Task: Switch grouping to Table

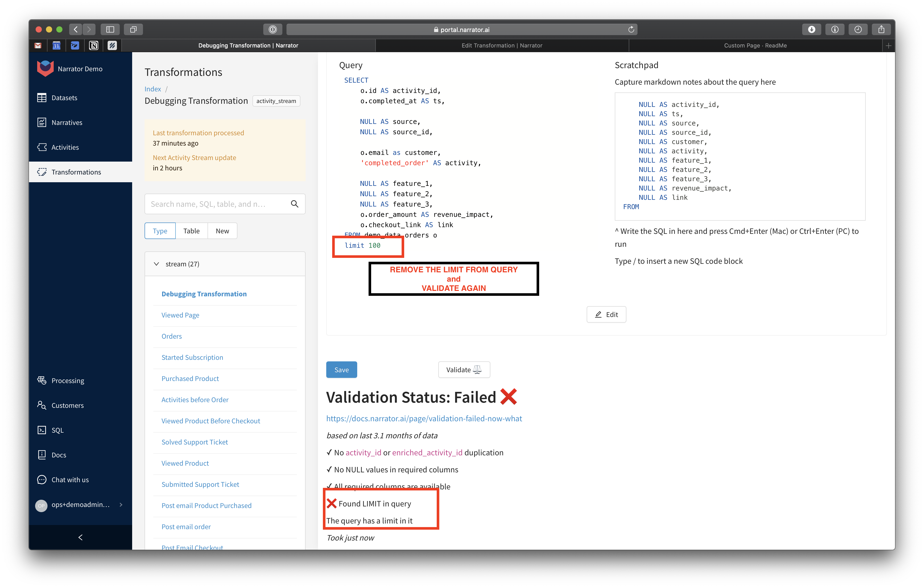Action: point(191,231)
